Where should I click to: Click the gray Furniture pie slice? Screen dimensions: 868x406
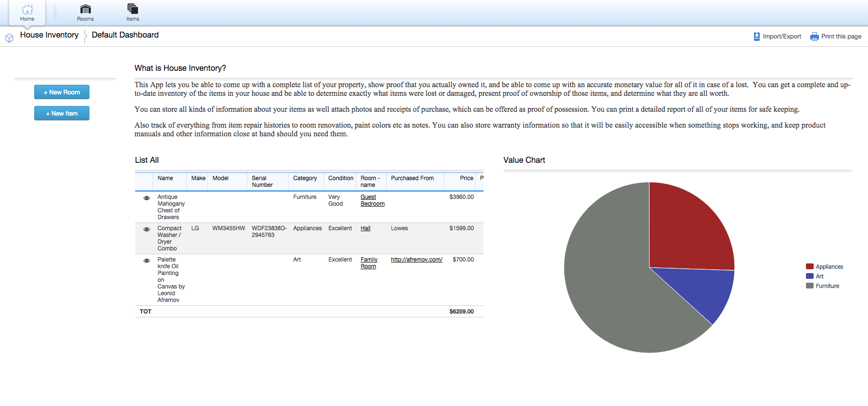pos(611,279)
